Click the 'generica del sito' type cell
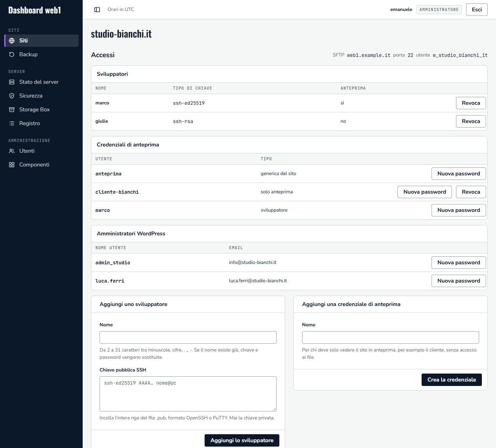 pyautogui.click(x=278, y=174)
